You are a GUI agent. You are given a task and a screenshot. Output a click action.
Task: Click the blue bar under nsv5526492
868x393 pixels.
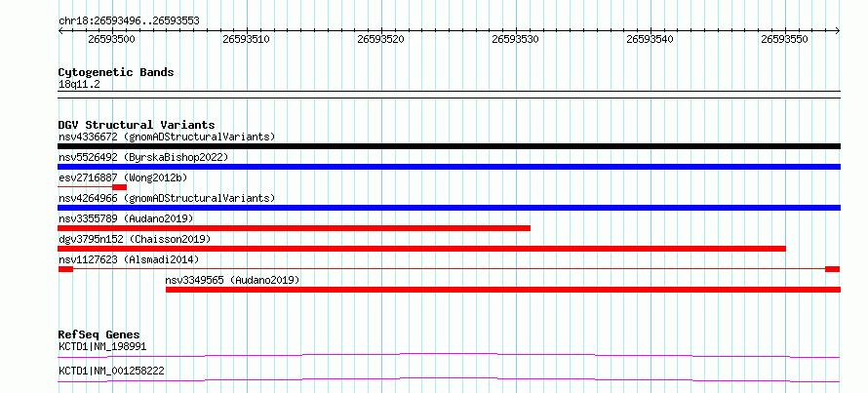(x=449, y=167)
